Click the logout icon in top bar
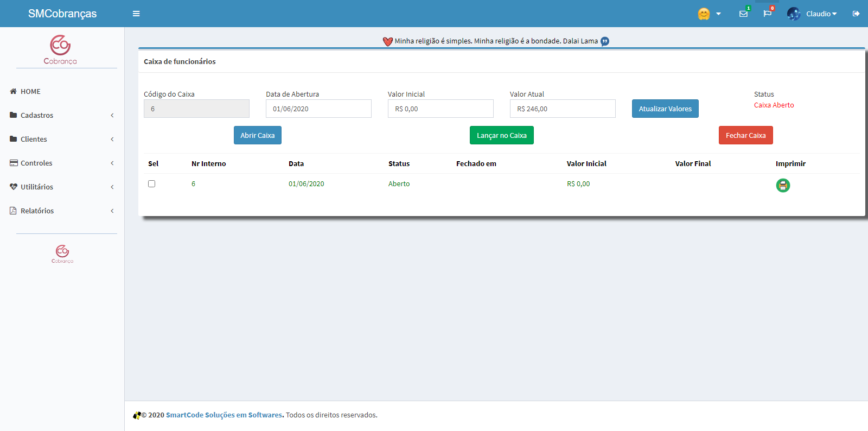This screenshot has width=868, height=431. (856, 14)
